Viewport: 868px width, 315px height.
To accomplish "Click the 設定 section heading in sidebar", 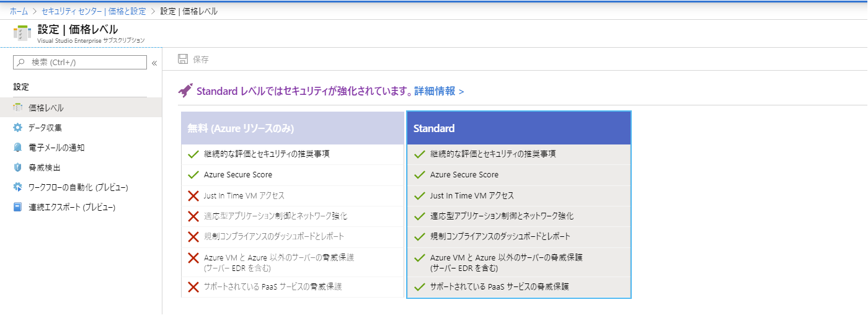I will 21,87.
